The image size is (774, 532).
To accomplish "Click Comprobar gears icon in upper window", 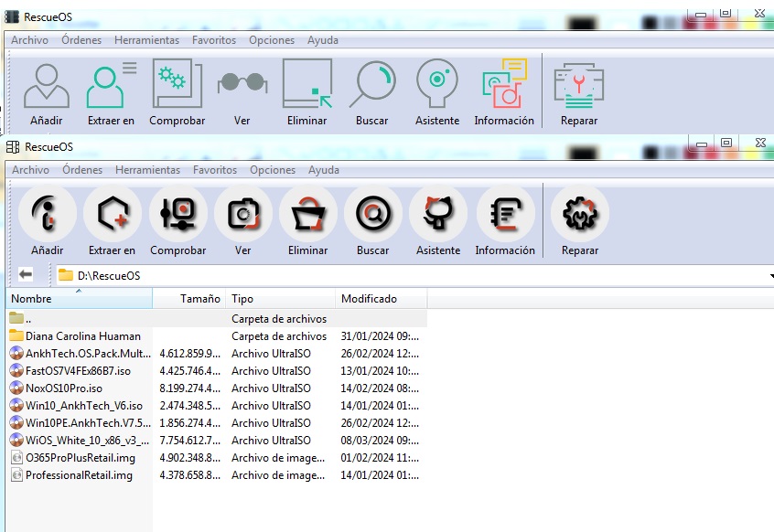I will coord(177,83).
